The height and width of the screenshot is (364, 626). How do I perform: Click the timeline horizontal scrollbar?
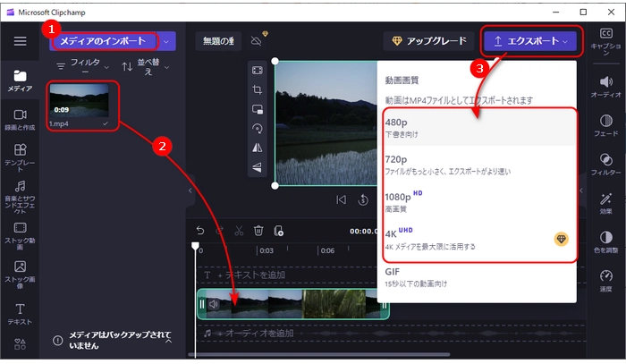(x=286, y=355)
